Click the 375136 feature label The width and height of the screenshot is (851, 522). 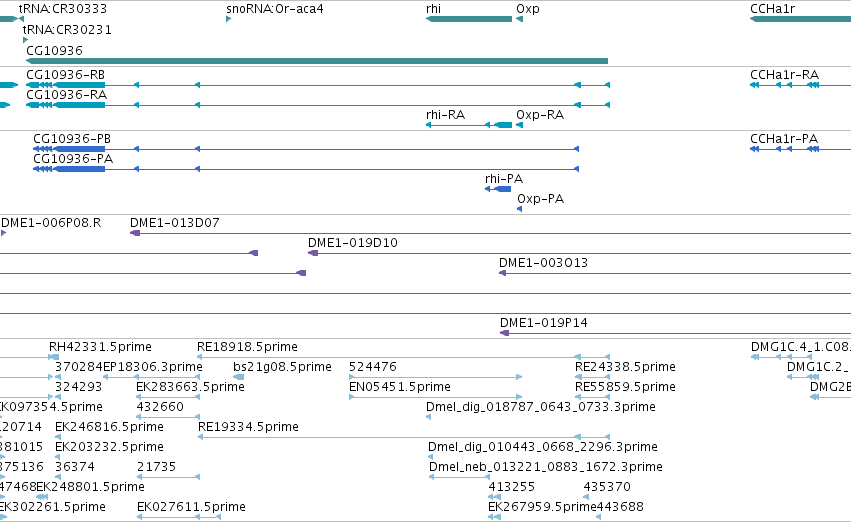(22, 467)
